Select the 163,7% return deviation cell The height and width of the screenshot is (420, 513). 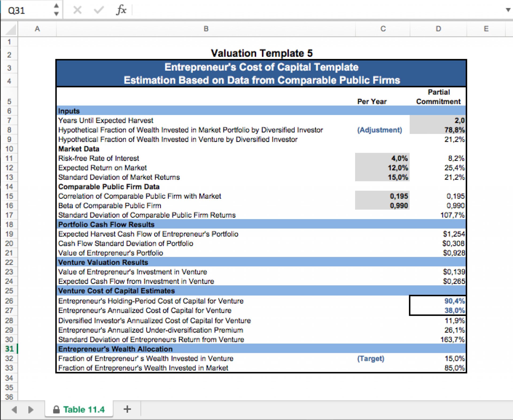(438, 339)
